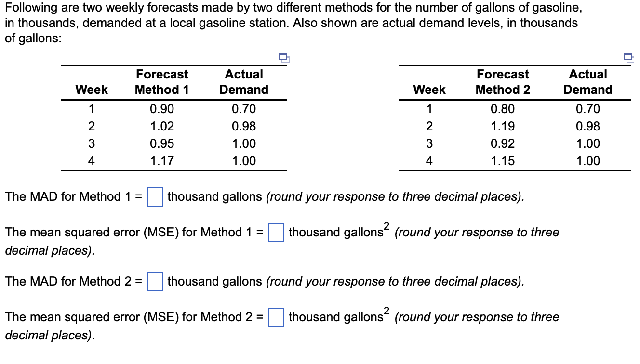Click Week 3 row label in right table
Viewport: 640px width, 364px height.
pos(430,143)
